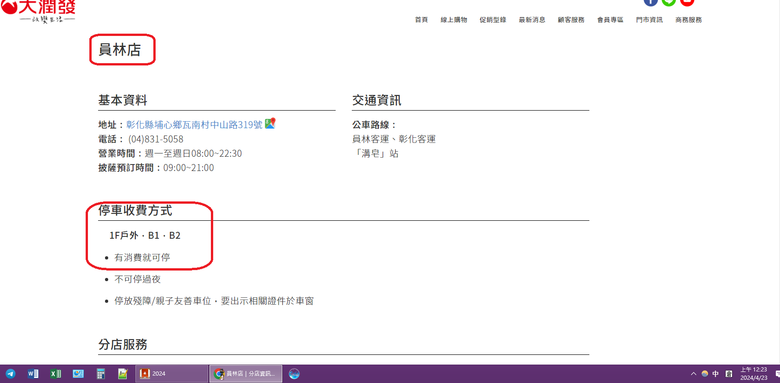780x383 pixels.
Task: Open the 最新消息 menu item
Action: 532,20
